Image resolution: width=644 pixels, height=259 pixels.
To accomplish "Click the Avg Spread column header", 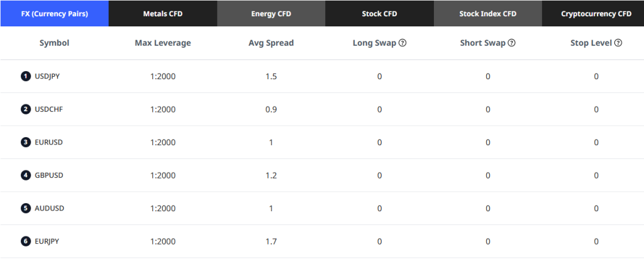I will (x=271, y=43).
